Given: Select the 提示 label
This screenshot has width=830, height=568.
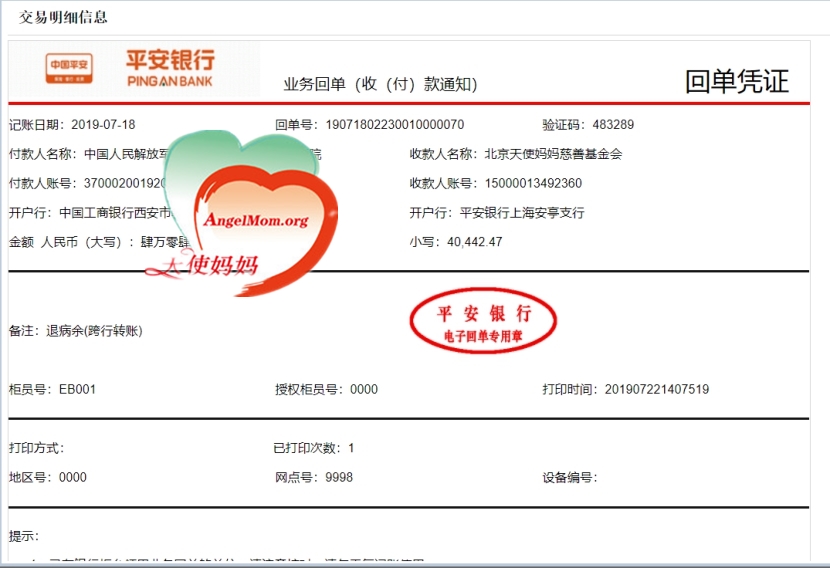Looking at the screenshot, I should point(24,536).
